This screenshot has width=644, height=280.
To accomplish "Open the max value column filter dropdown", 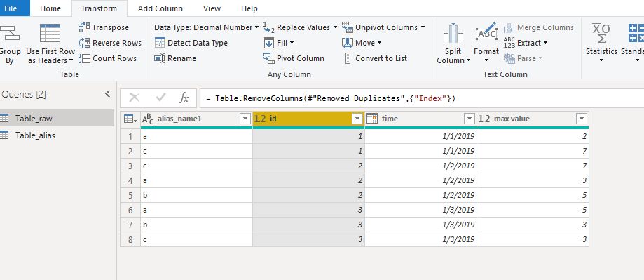I will click(582, 119).
